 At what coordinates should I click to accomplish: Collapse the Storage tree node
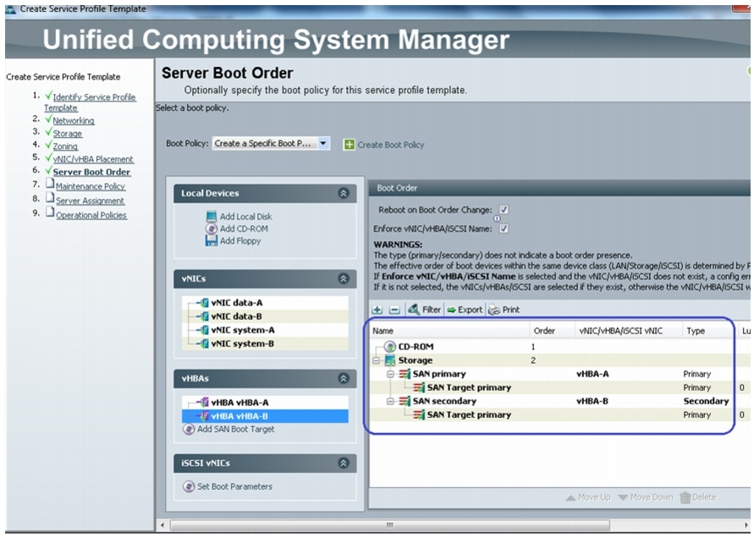(376, 360)
